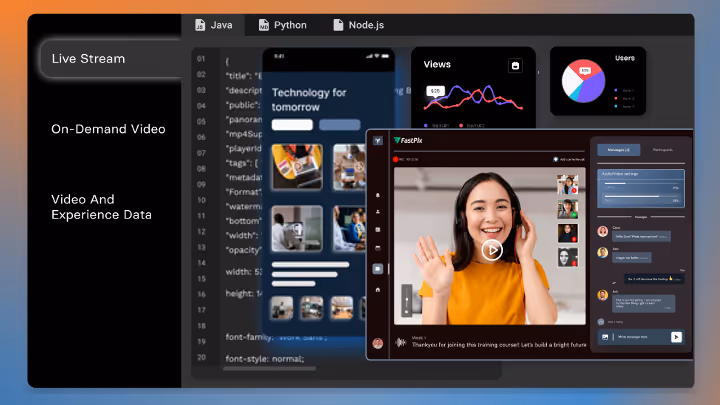Click the add-to-calendar link above the video
This screenshot has width=720, height=405.
(x=569, y=159)
